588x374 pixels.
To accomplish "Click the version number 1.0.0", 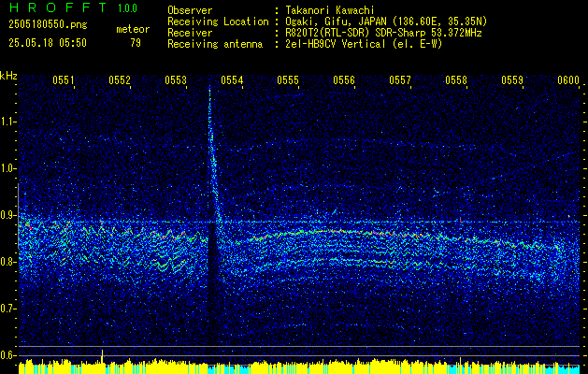I will point(127,8).
